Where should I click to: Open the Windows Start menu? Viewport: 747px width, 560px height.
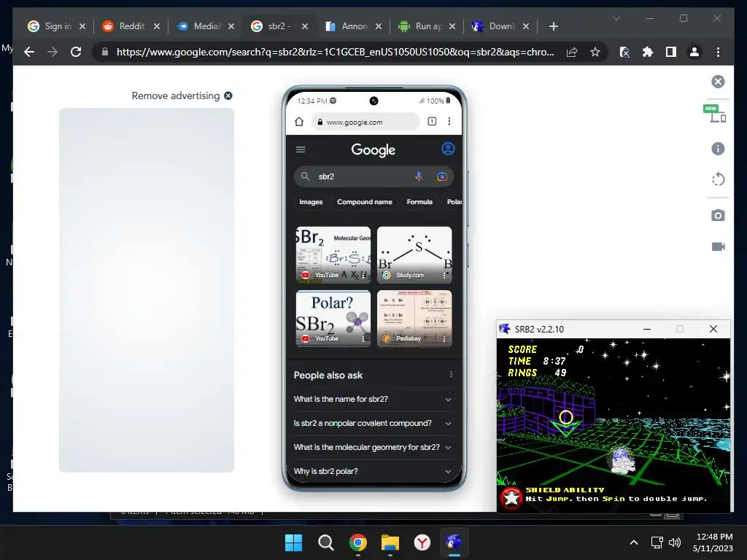coord(293,542)
